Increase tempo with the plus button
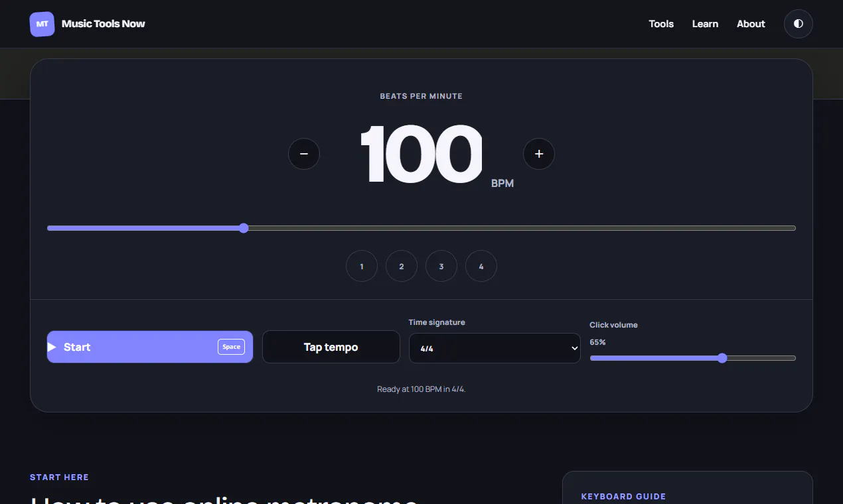Viewport: 843px width, 504px height. pyautogui.click(x=539, y=154)
